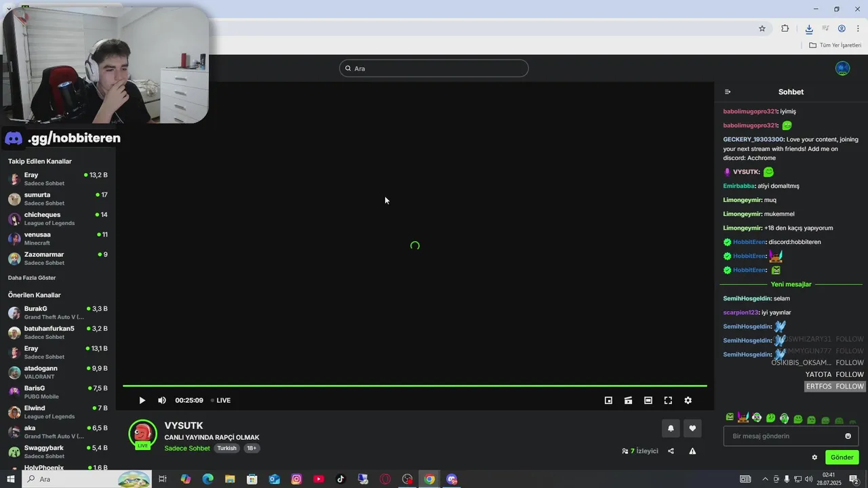Open Chrome media controls icon

coord(825,28)
